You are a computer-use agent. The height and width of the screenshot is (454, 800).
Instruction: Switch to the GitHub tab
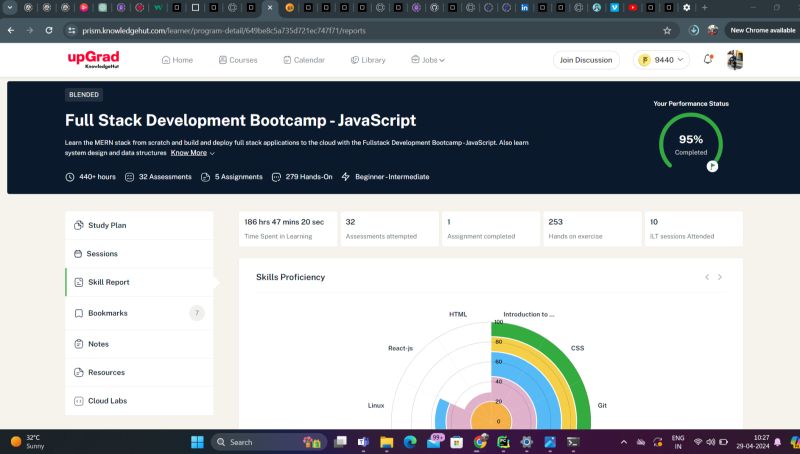point(434,8)
